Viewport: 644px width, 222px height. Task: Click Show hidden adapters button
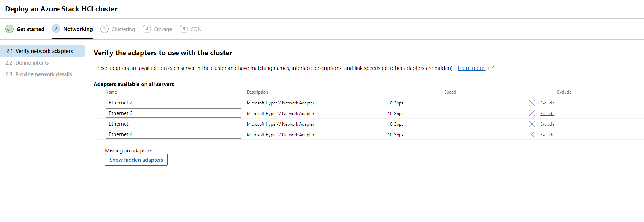(x=136, y=160)
